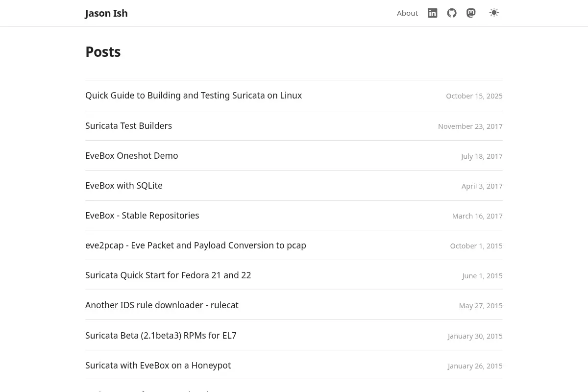The width and height of the screenshot is (588, 392).
Task: Select the date January 26, 2015
Action: (x=475, y=366)
